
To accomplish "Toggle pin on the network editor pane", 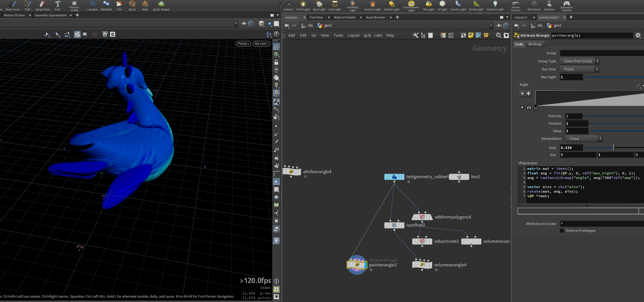I will [x=498, y=25].
